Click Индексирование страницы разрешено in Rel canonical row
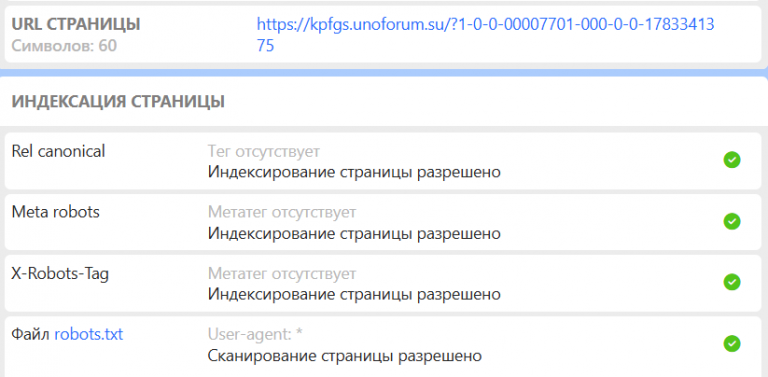 354,172
